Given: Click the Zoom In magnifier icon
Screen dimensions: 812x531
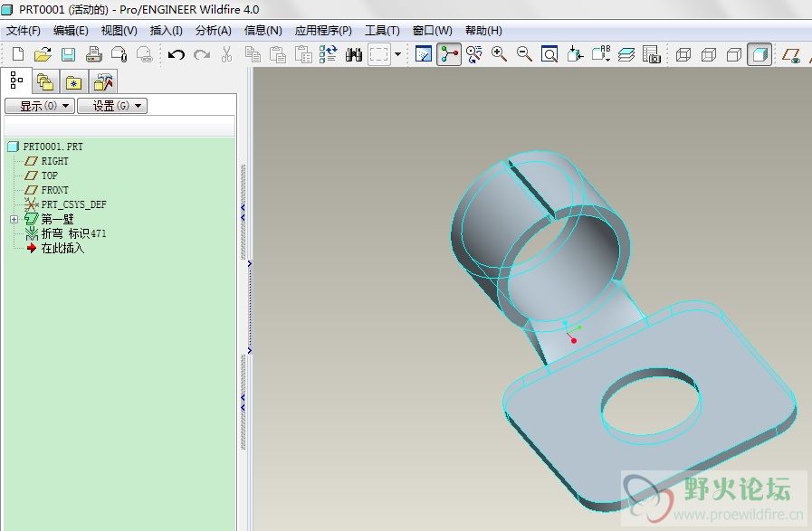Looking at the screenshot, I should [499, 54].
